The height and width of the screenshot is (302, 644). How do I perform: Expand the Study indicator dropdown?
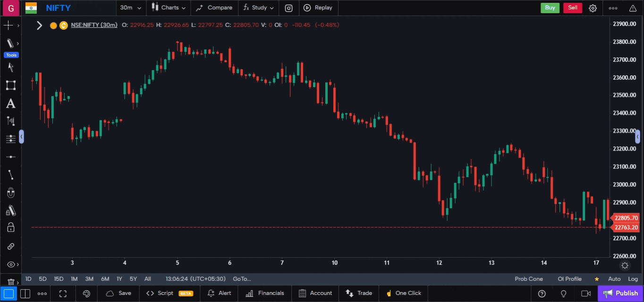pos(258,8)
